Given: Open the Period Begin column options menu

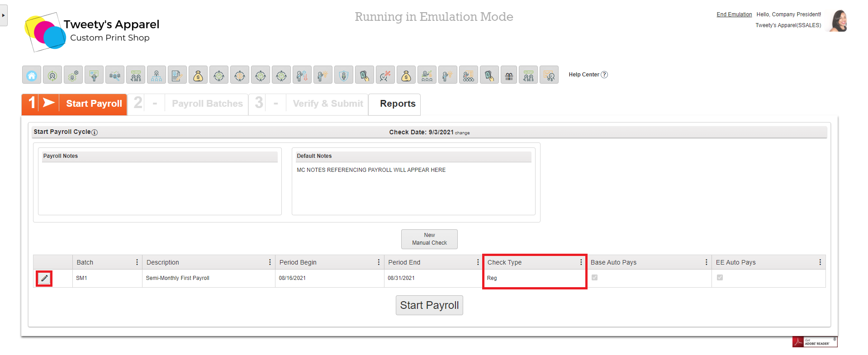Looking at the screenshot, I should [379, 262].
